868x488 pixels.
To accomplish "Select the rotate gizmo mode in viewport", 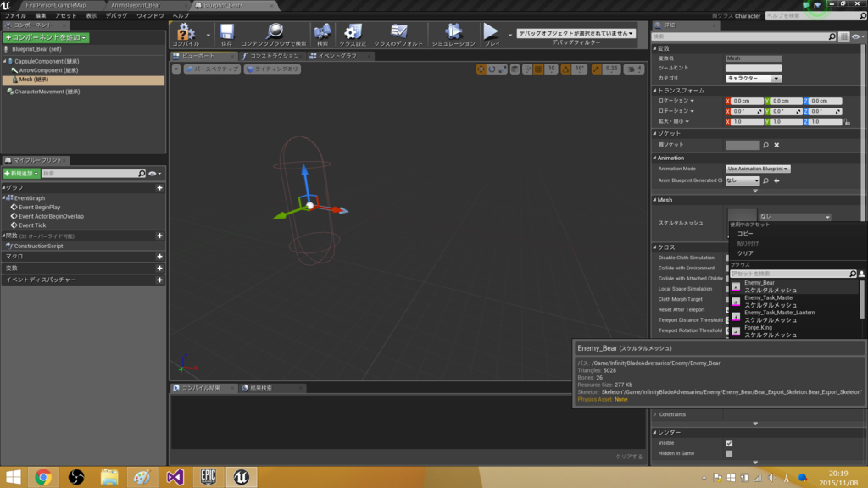I will click(x=492, y=69).
